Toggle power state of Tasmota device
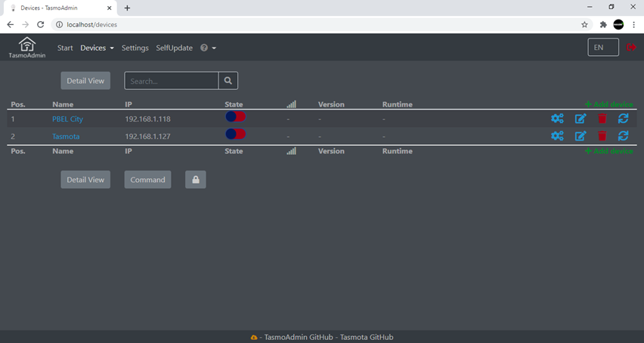The height and width of the screenshot is (343, 644). click(236, 134)
